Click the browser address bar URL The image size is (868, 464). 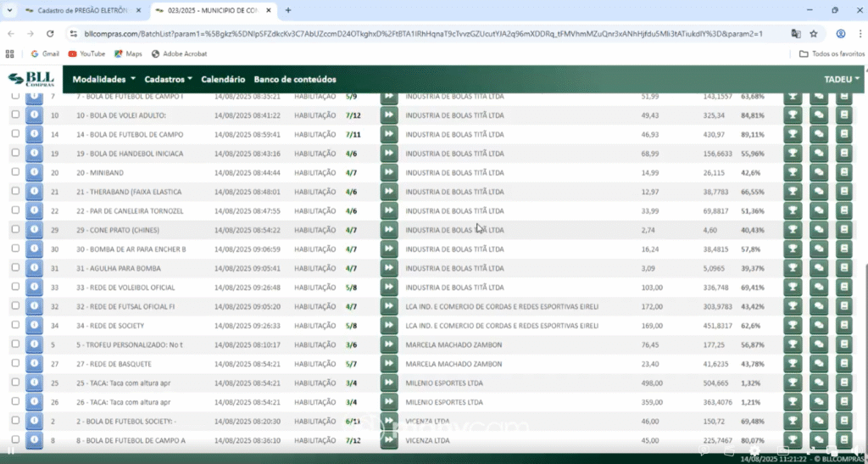point(424,34)
